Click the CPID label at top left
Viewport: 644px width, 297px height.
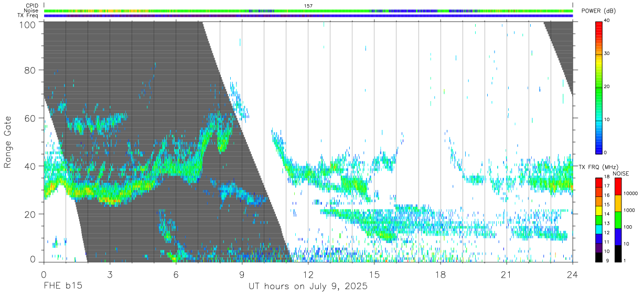point(32,6)
